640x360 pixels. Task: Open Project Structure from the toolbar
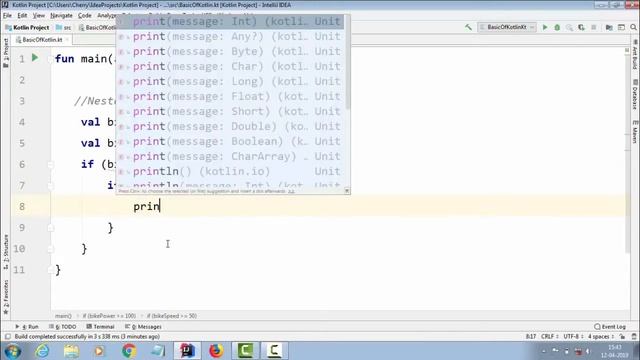[609, 27]
